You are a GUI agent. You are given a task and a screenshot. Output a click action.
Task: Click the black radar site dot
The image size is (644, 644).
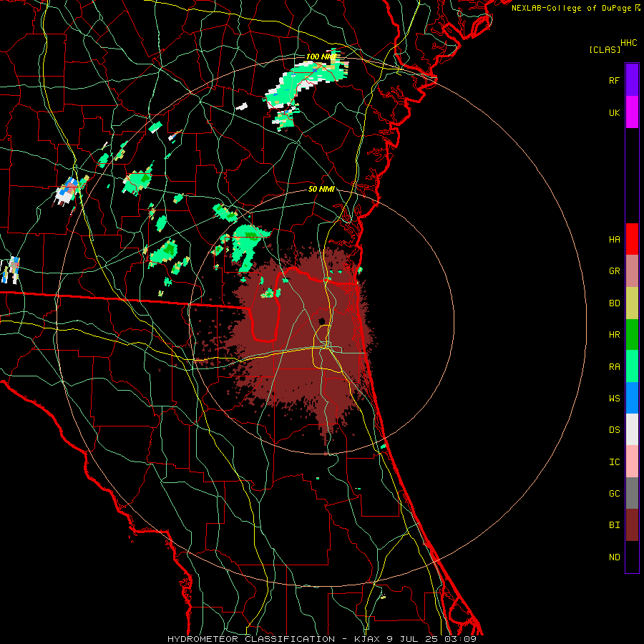(x=321, y=321)
